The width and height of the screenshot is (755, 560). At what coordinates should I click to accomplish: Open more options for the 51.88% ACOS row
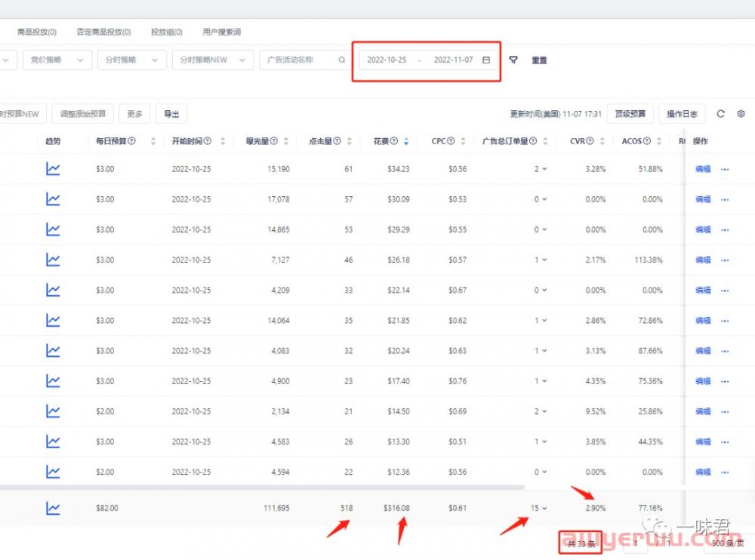(725, 169)
